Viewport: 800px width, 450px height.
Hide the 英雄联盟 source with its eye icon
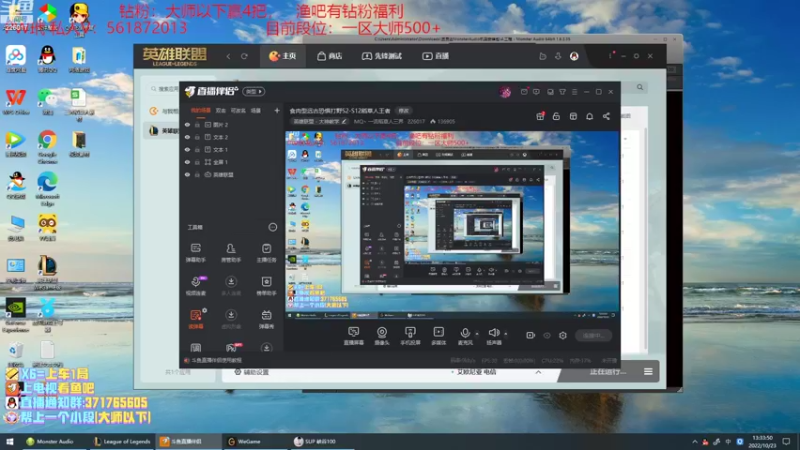[x=187, y=174]
